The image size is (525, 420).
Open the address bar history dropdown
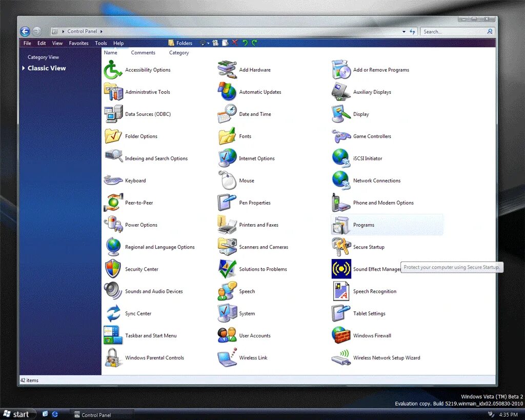click(404, 31)
